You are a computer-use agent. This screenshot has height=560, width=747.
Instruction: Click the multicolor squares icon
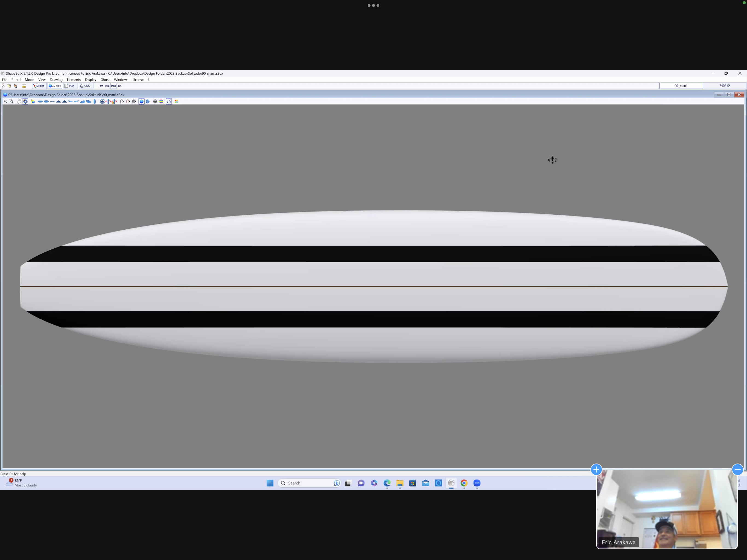coord(176,101)
